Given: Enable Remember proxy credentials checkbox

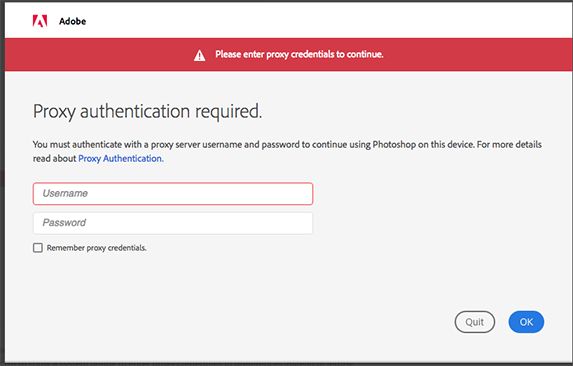Looking at the screenshot, I should tap(38, 248).
